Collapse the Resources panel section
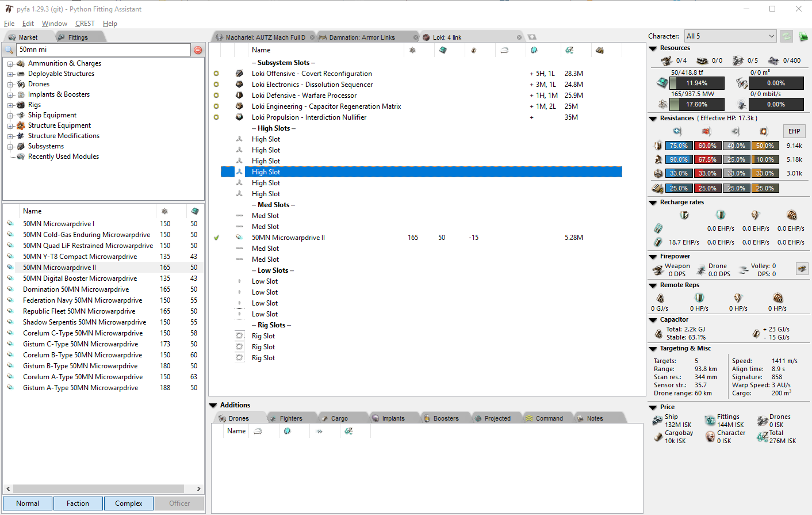812x515 pixels. (653, 48)
